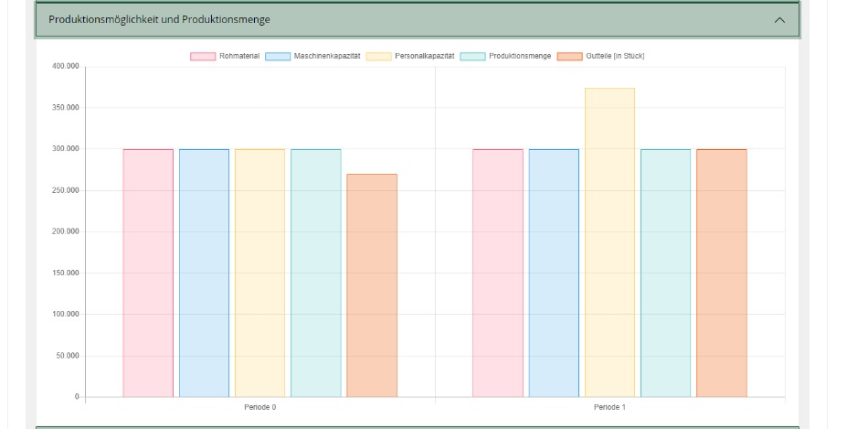Click the 350.000 y-axis value
The width and height of the screenshot is (868, 429).
66,108
